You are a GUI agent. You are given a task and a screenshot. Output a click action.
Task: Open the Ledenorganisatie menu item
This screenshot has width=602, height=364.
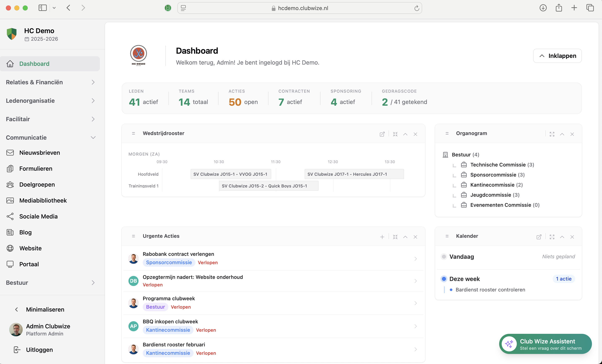coord(30,101)
